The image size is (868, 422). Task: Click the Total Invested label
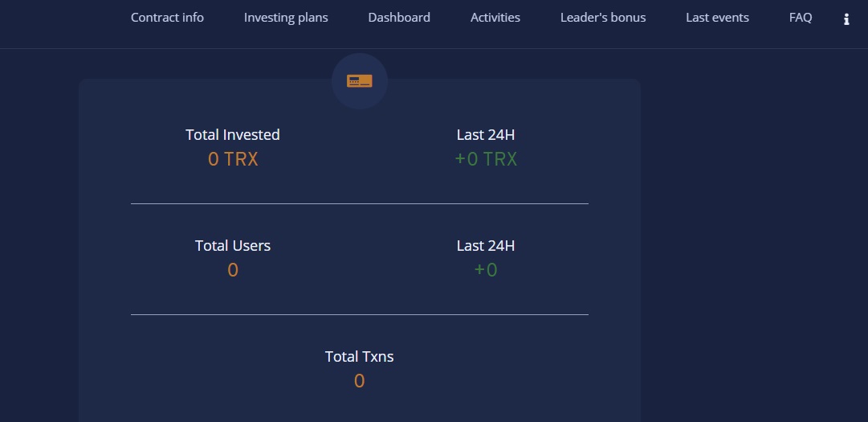(233, 134)
